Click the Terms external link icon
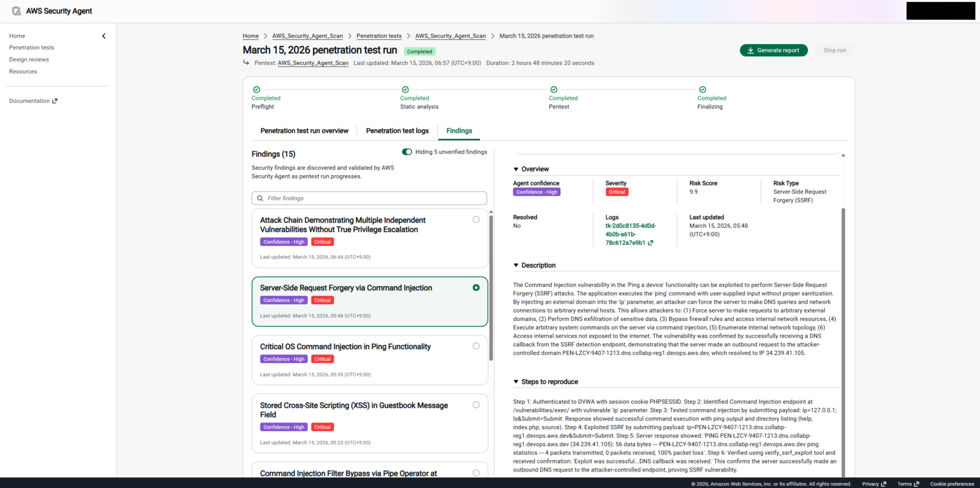 [x=916, y=484]
